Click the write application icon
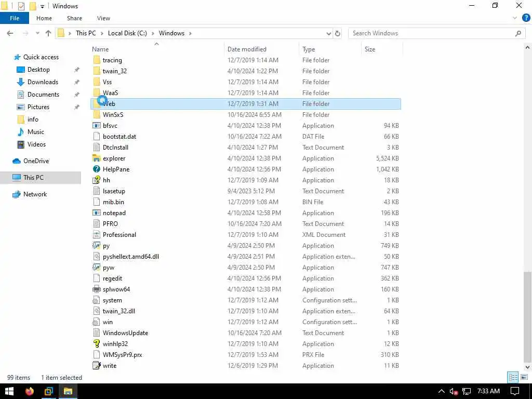This screenshot has width=532, height=399. tap(97, 366)
